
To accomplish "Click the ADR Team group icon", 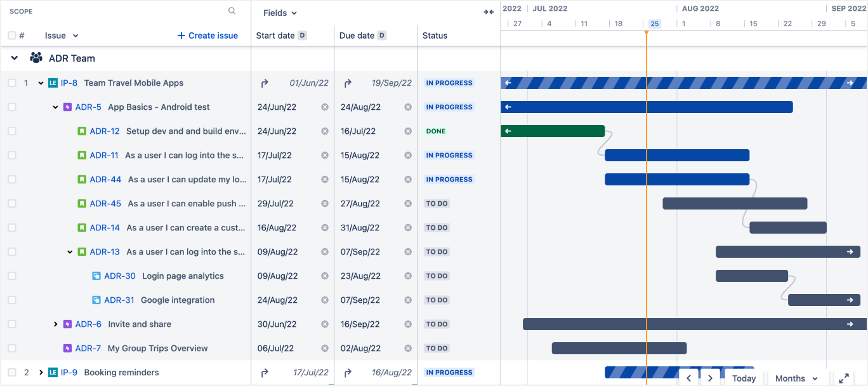I will tap(36, 58).
